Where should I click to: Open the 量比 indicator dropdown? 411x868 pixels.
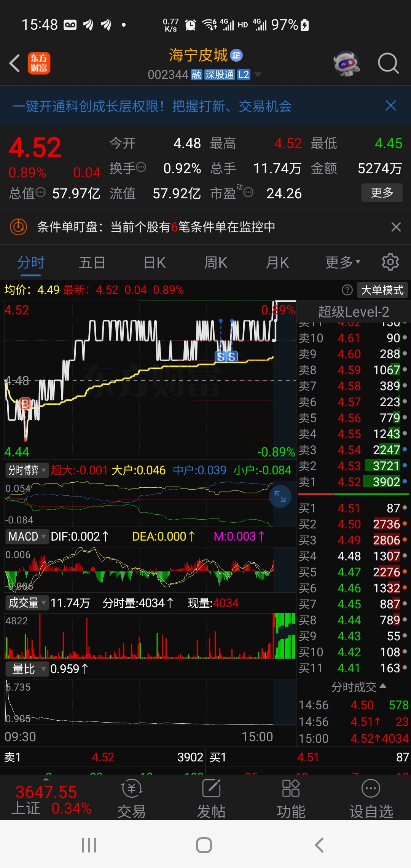pos(27,669)
